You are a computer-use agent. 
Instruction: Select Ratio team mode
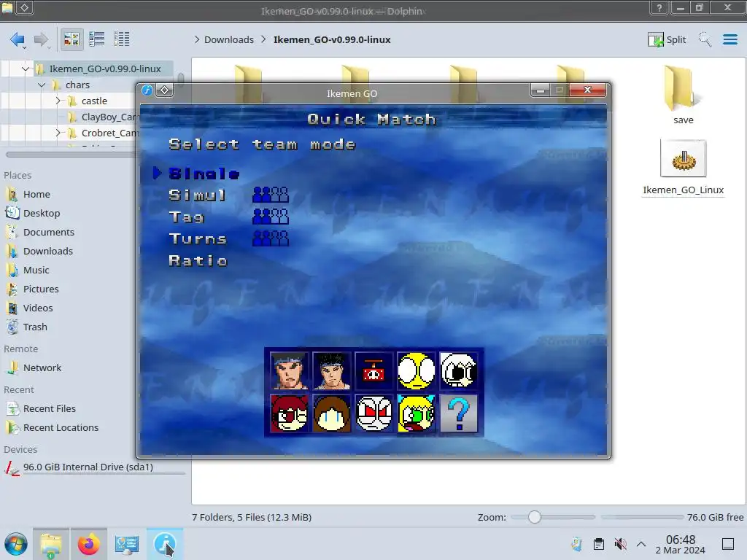tap(198, 260)
